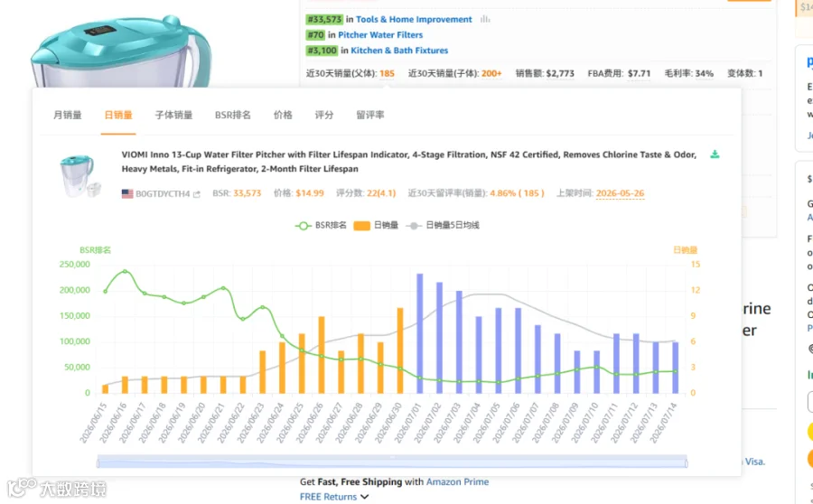
Task: Click the large teal pitcher product image
Action: (122, 51)
